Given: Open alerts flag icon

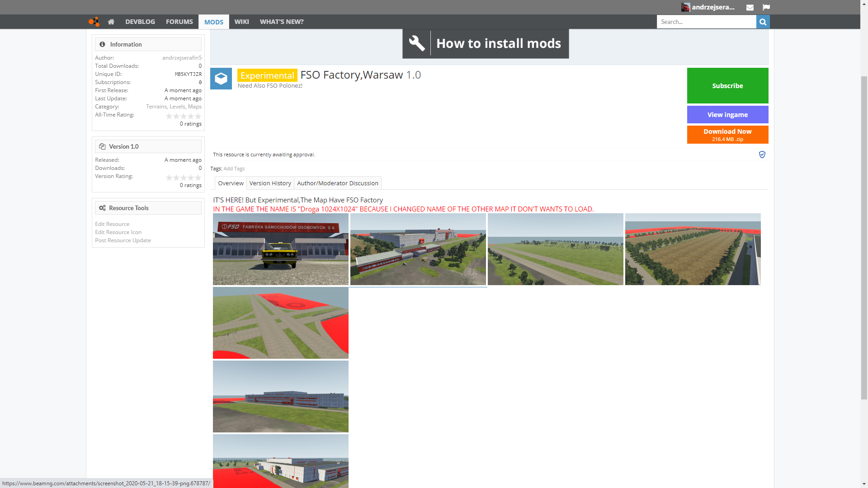Looking at the screenshot, I should tap(766, 7).
